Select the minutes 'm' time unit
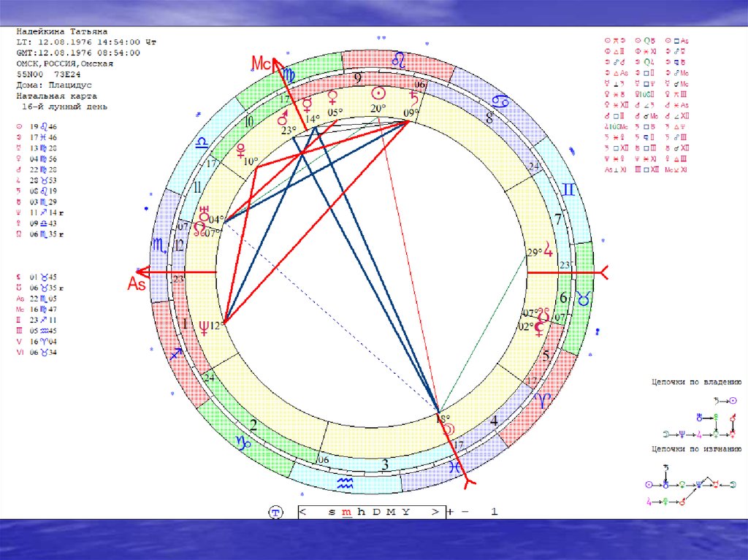Image resolution: width=748 pixels, height=560 pixels. coord(348,512)
